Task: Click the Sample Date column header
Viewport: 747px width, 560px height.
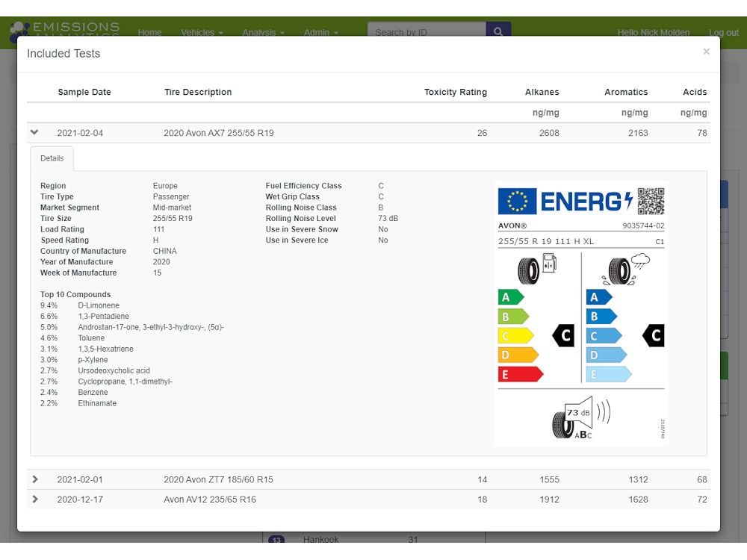Action: (x=84, y=92)
